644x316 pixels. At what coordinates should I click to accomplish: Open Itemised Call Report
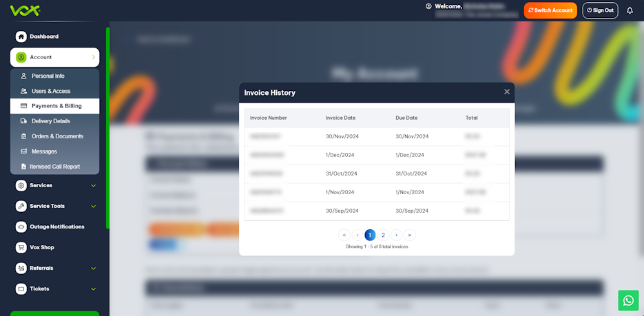(x=54, y=167)
